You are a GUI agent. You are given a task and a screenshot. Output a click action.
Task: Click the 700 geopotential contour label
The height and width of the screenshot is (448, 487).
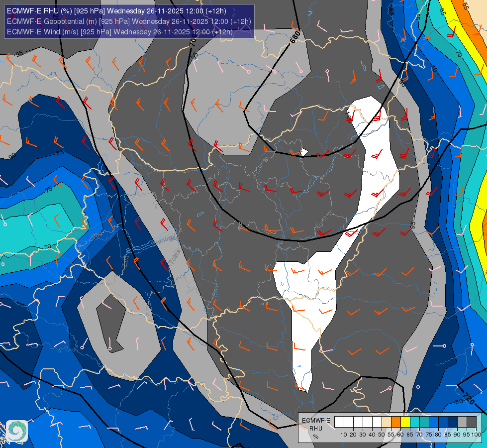(x=193, y=40)
